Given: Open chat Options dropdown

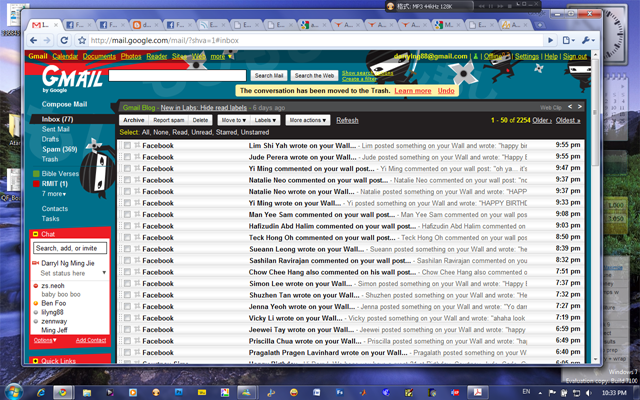Looking at the screenshot, I should [x=45, y=340].
